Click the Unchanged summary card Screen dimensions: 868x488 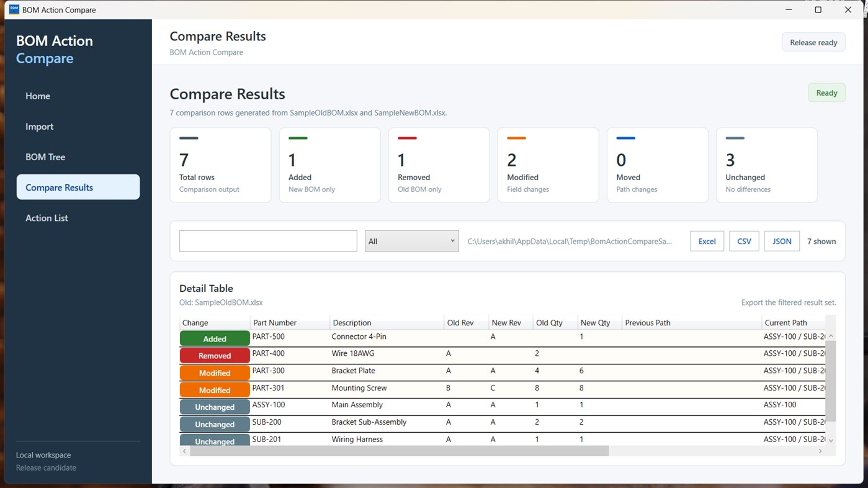[766, 165]
